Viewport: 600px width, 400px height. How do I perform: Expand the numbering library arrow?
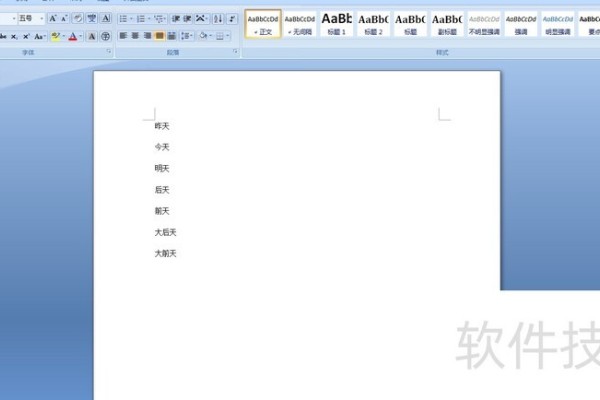click(149, 19)
